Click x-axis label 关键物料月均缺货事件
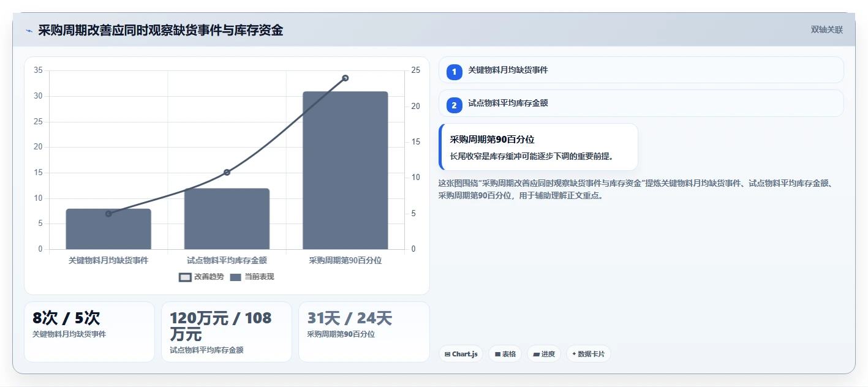The image size is (868, 387). tap(108, 260)
